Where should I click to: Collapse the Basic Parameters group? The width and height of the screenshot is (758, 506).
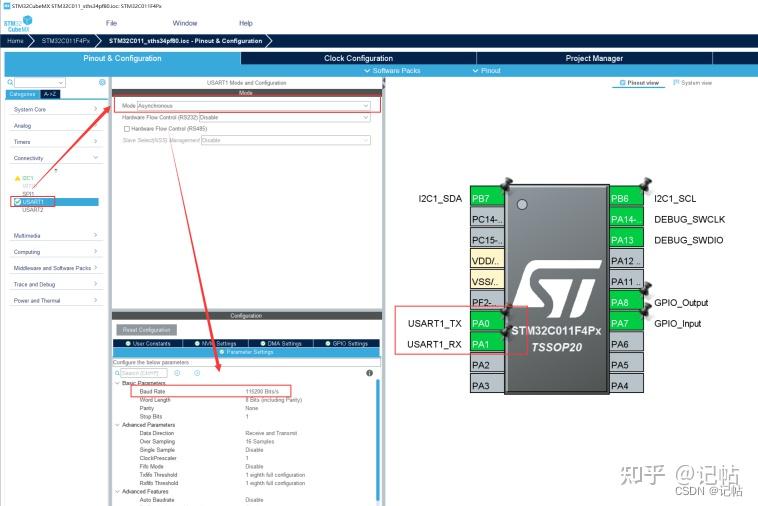click(117, 383)
